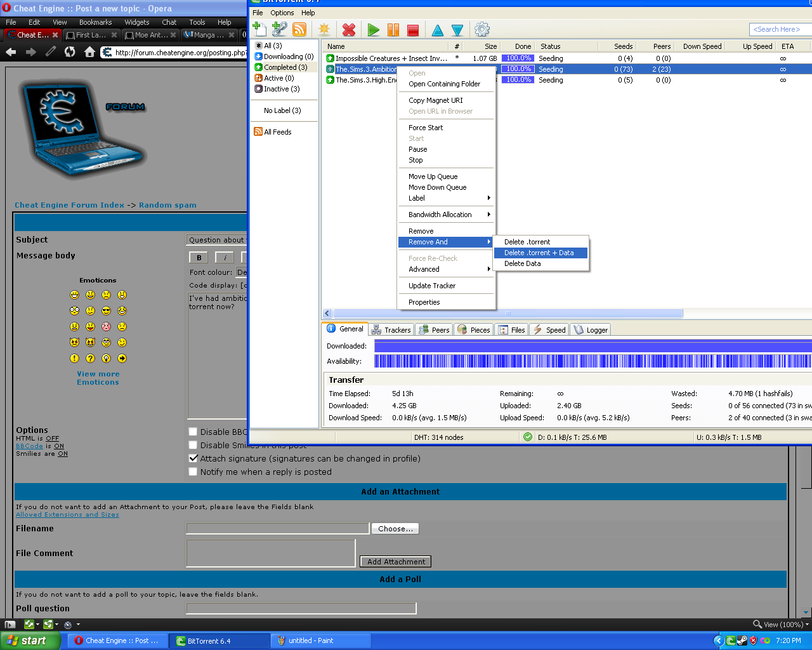The height and width of the screenshot is (650, 812).
Task: Open the Allowed Extensions and Sizes link
Action: [67, 515]
